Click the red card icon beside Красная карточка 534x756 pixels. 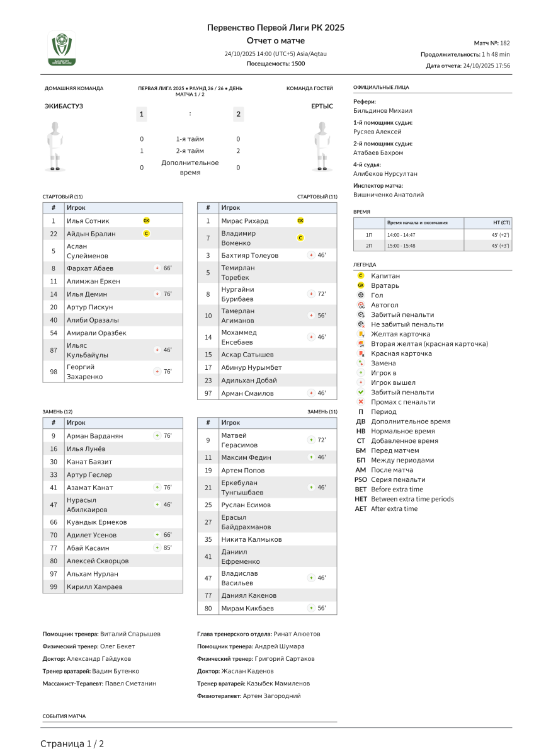(361, 353)
